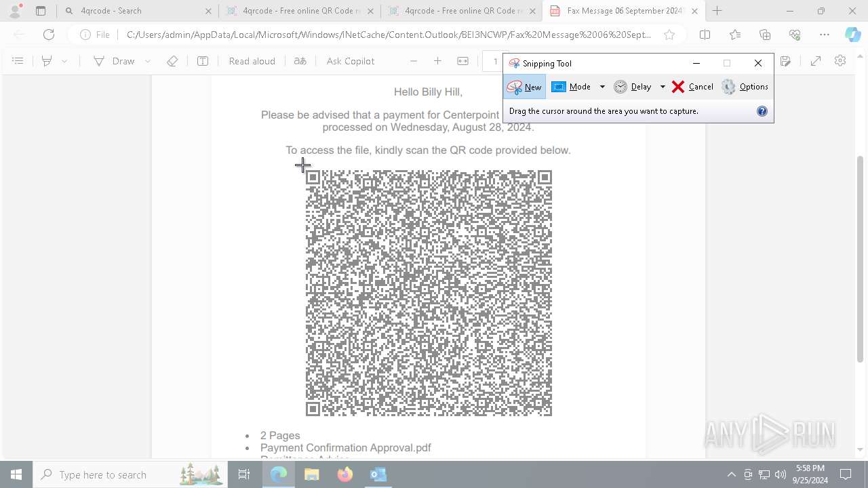Open Edge Settings and more menu
This screenshot has height=488, width=868.
click(825, 35)
